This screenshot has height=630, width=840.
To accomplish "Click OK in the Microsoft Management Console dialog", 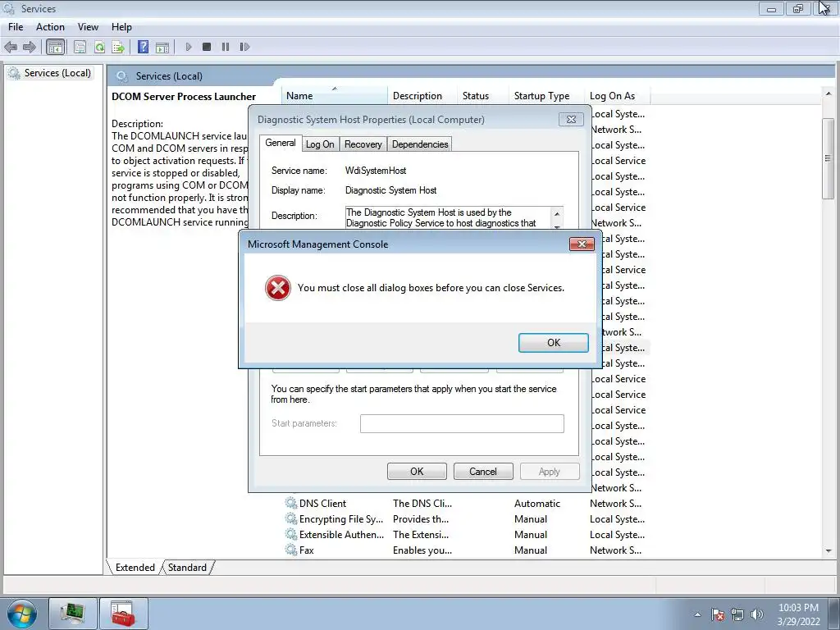I will pos(554,343).
